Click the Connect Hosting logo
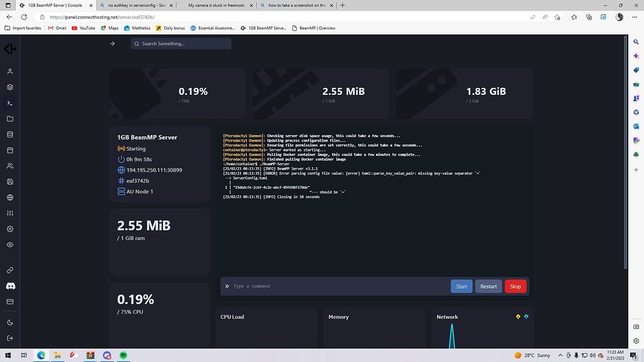The width and height of the screenshot is (644, 362). [x=10, y=49]
